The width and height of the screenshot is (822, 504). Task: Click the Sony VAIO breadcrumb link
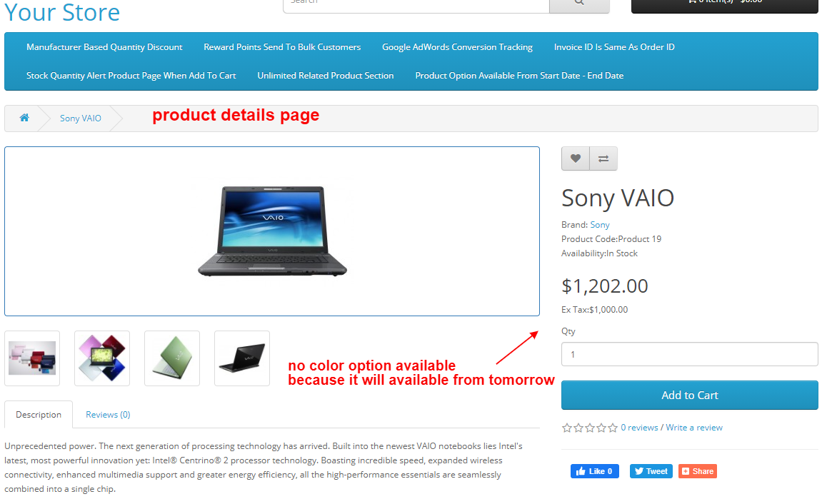tap(80, 118)
